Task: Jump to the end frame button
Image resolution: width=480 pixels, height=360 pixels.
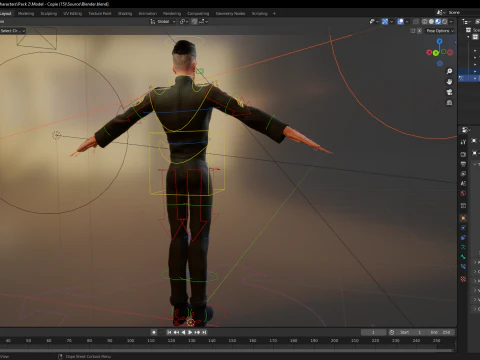Action: 204,332
